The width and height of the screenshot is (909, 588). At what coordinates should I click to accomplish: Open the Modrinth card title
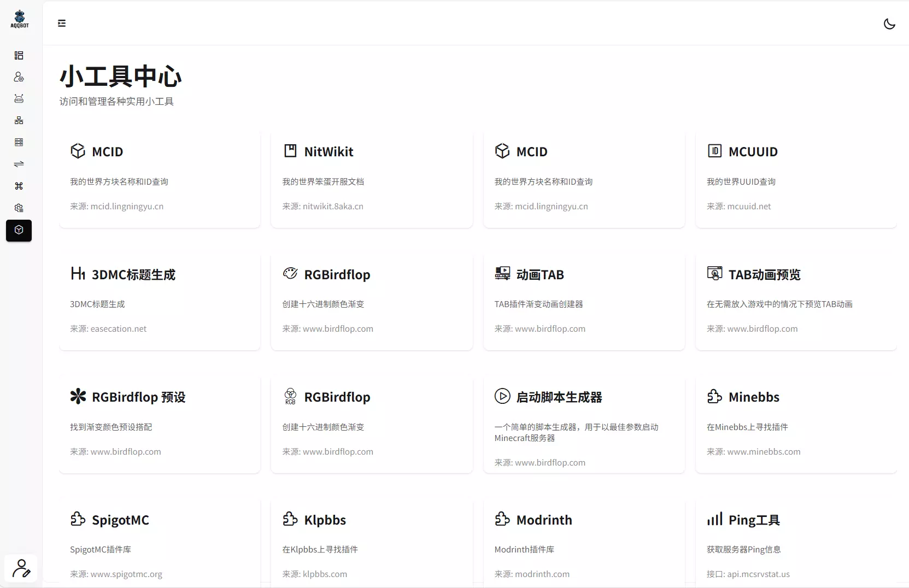tap(544, 520)
